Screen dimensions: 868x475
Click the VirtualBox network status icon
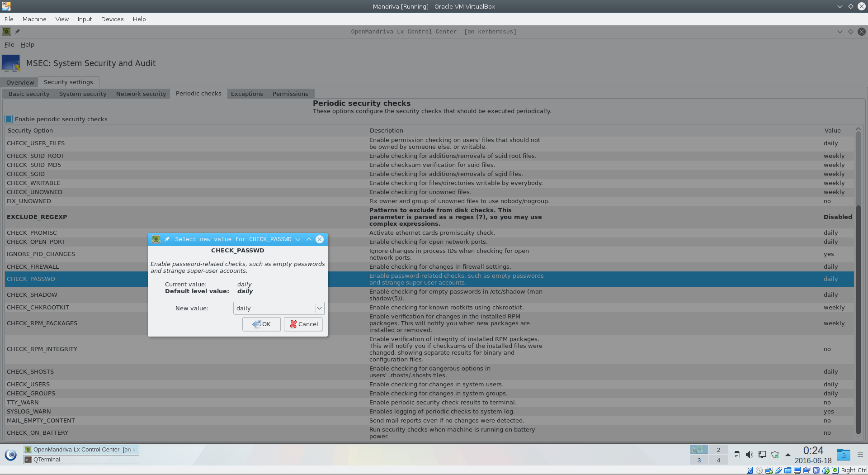769,470
